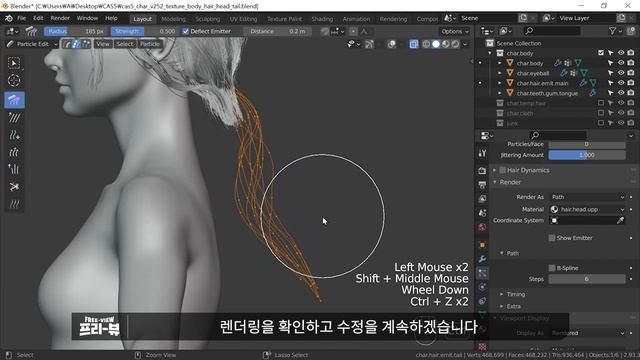Screen dimensions: 640x360
Task: Select the Length hair tool
Action: tap(14, 152)
